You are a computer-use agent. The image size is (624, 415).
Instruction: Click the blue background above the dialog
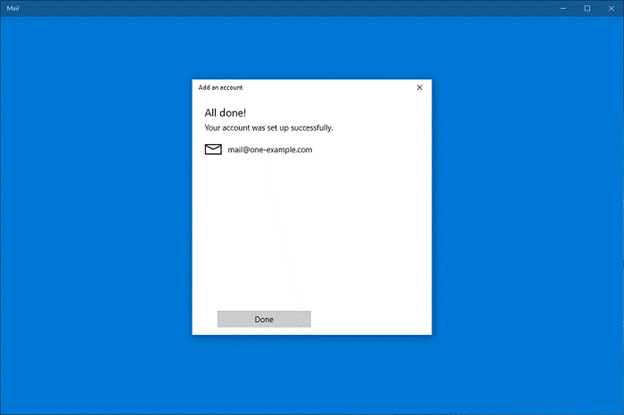pos(312,45)
